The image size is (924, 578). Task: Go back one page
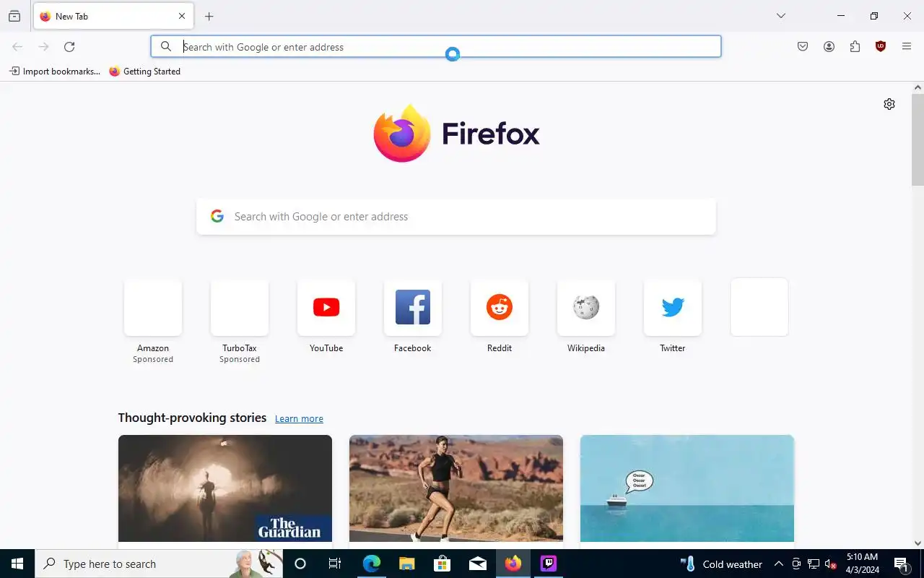17,47
